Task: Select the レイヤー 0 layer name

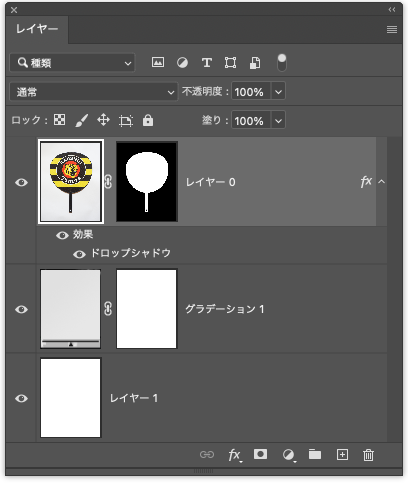Action: click(210, 182)
